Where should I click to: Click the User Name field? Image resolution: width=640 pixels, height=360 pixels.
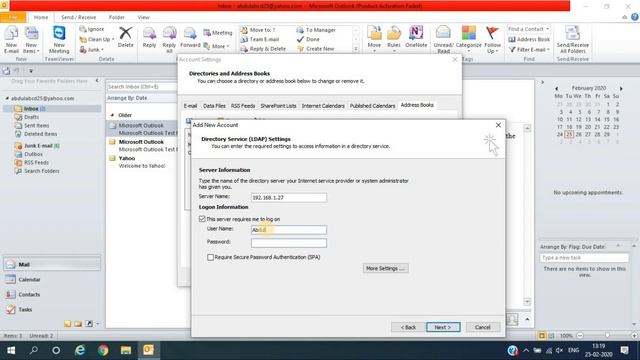tap(289, 230)
